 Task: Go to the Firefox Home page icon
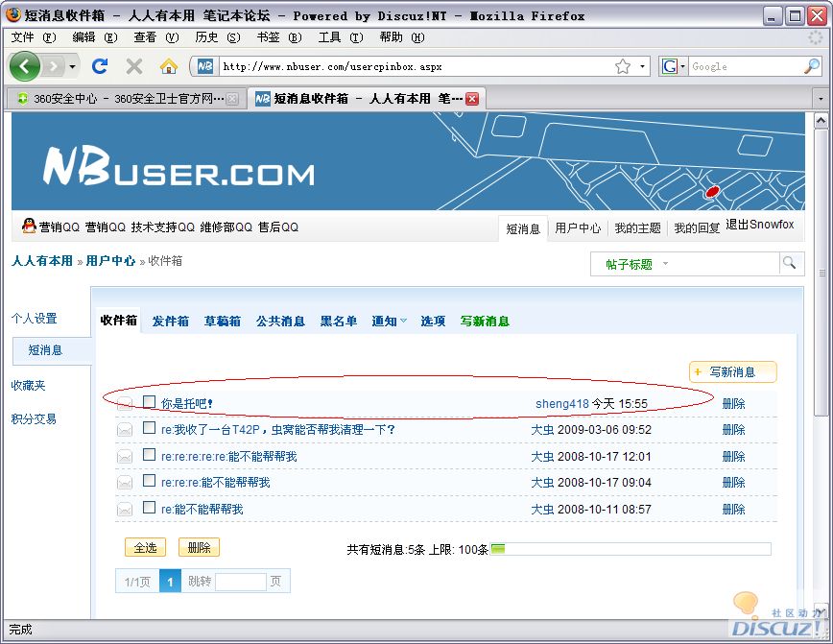(168, 66)
